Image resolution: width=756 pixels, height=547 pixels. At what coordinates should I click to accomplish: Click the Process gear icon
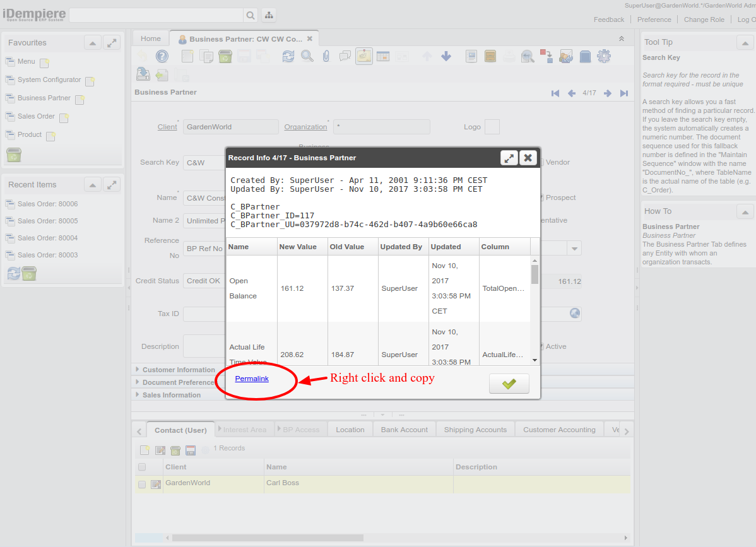pos(604,56)
